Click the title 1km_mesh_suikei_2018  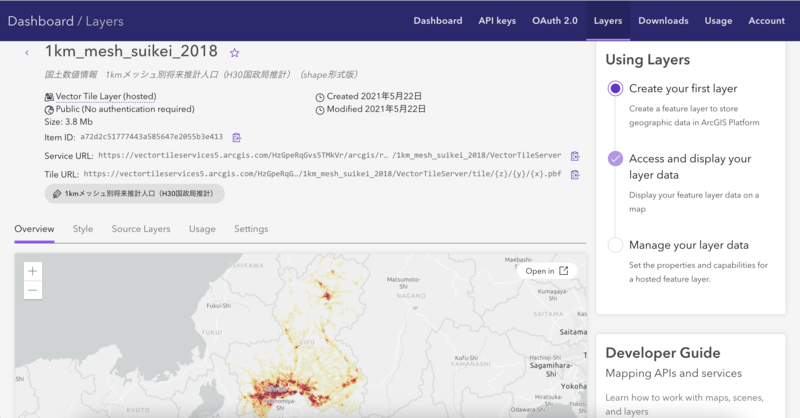pyautogui.click(x=131, y=51)
